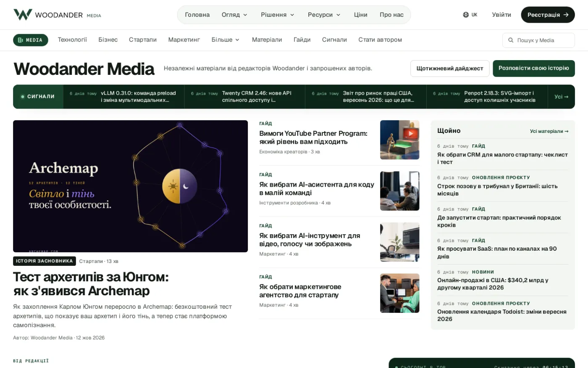The width and height of the screenshot is (588, 368).
Task: Click Автор: Woodander Media byline
Action: point(43,338)
